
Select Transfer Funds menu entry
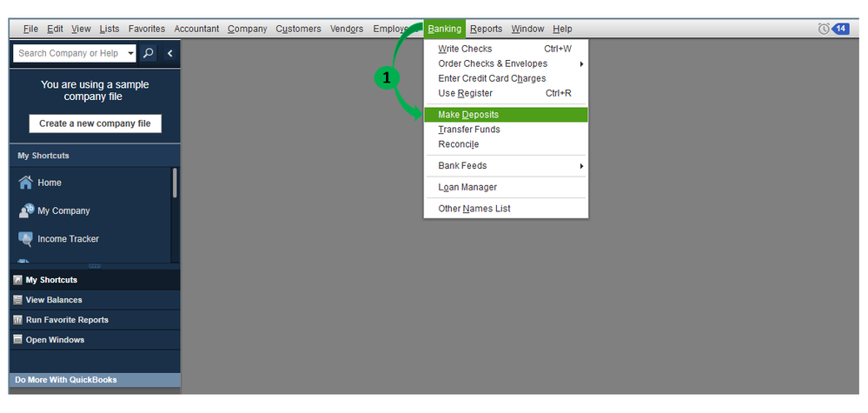(x=506, y=130)
